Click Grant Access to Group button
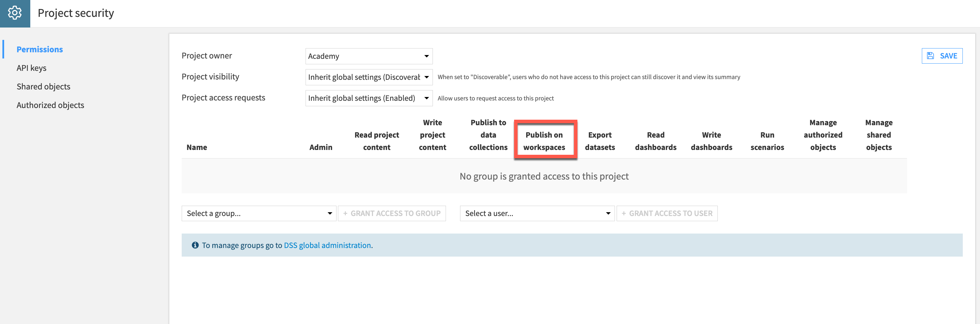The image size is (980, 324). tap(392, 213)
